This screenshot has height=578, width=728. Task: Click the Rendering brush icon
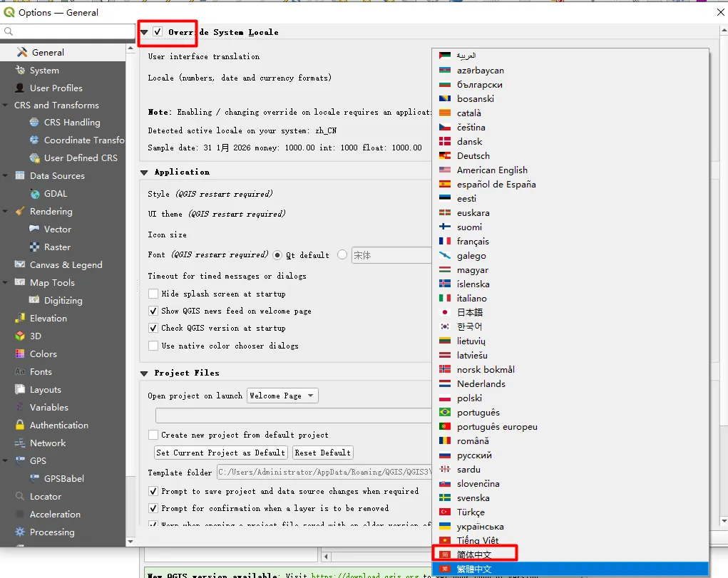click(20, 211)
